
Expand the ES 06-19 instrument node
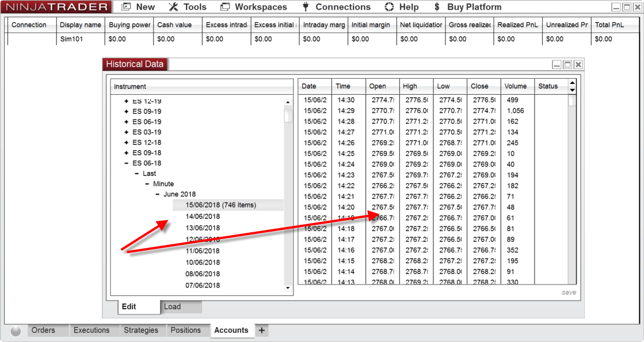pyautogui.click(x=127, y=122)
